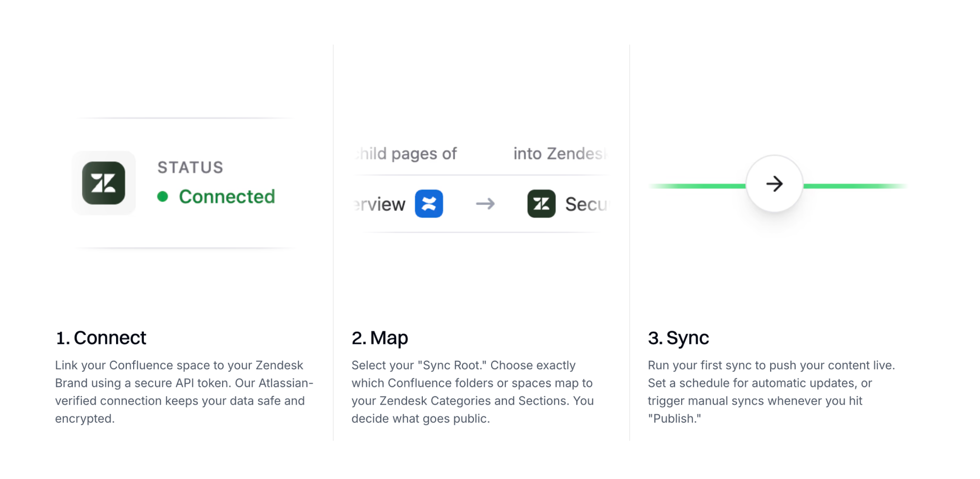Click the Connected status label

(x=227, y=196)
